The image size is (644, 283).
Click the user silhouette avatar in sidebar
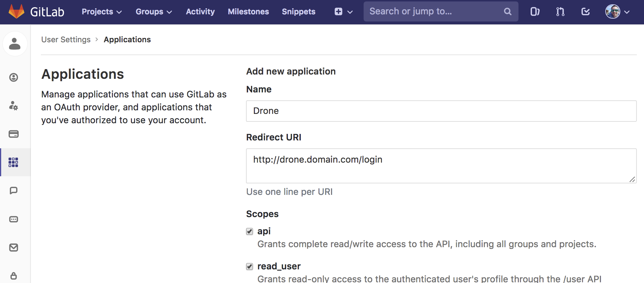point(15,44)
